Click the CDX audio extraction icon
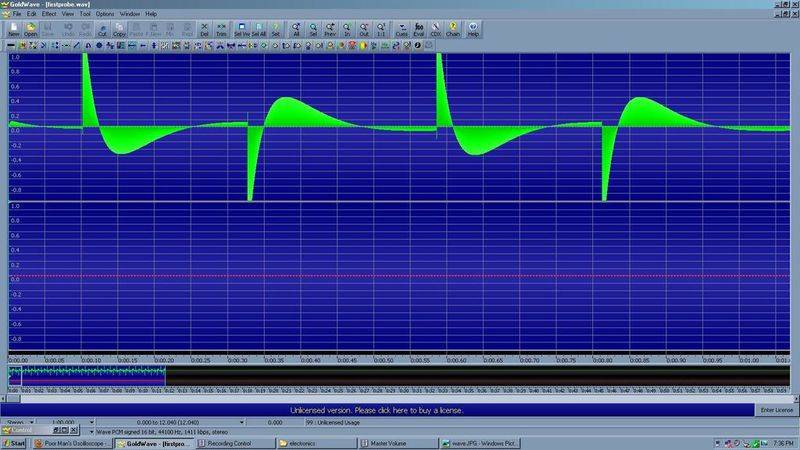 coord(436,30)
